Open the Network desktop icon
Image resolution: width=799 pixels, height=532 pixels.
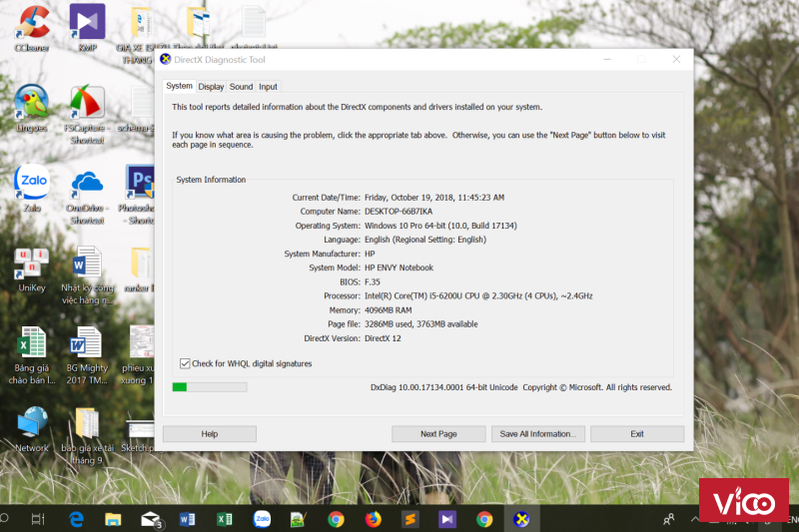[x=32, y=429]
